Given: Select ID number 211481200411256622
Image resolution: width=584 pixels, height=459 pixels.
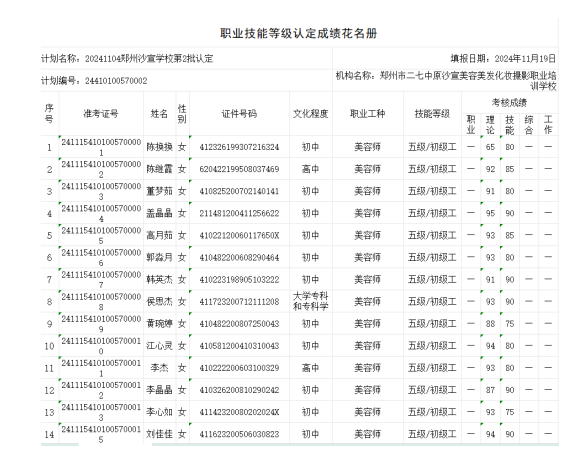Looking at the screenshot, I should click(239, 213).
